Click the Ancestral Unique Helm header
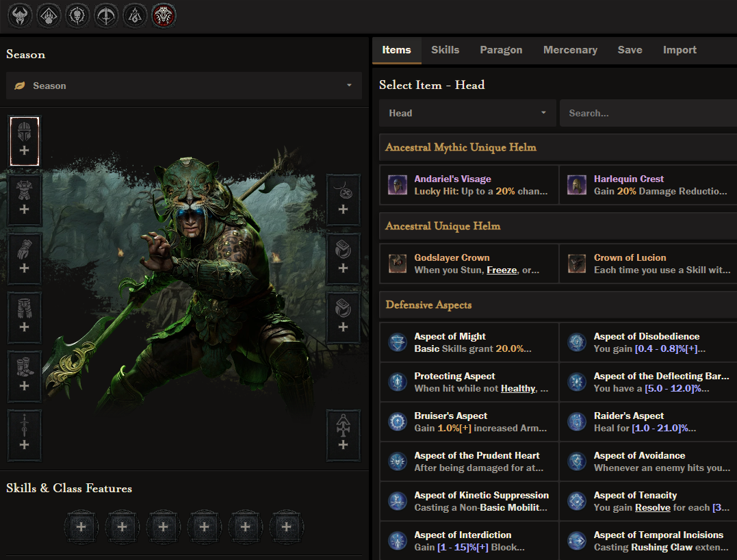The height and width of the screenshot is (560, 737). point(558,226)
